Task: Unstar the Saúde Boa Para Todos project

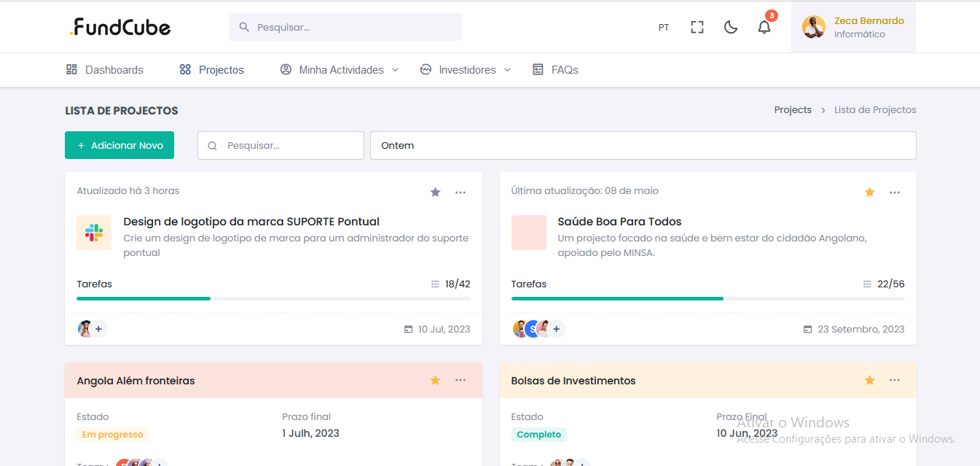Action: coord(869,193)
